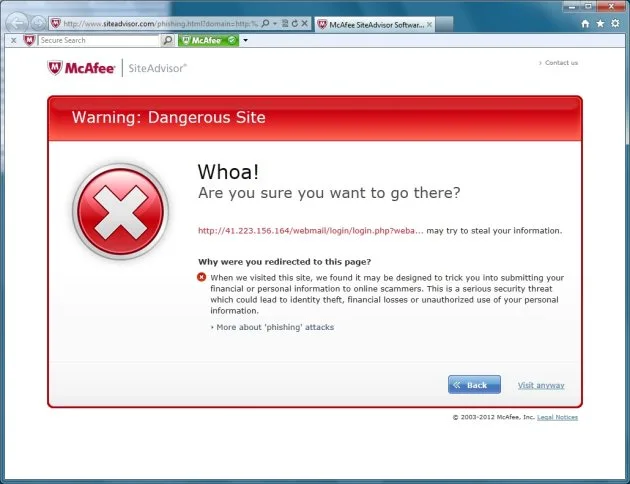Open a new blank tab

click(444, 25)
